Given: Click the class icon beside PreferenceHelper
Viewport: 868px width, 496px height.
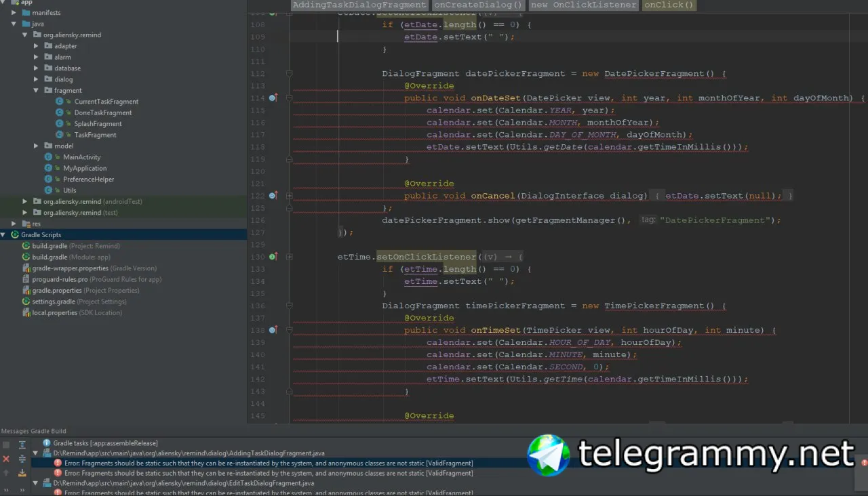Looking at the screenshot, I should click(48, 180).
